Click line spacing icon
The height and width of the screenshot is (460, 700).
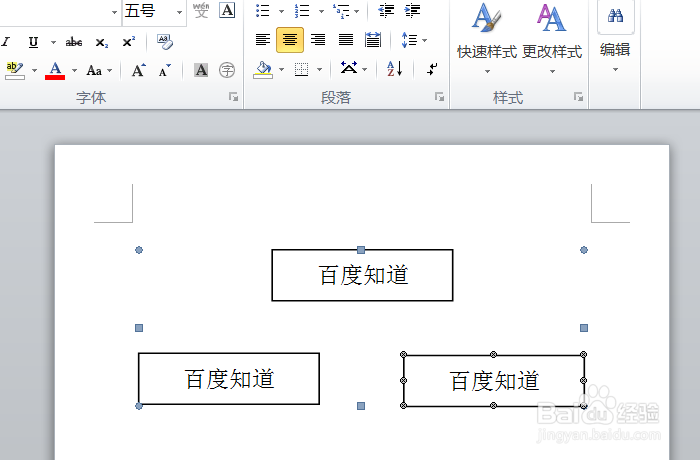(409, 40)
